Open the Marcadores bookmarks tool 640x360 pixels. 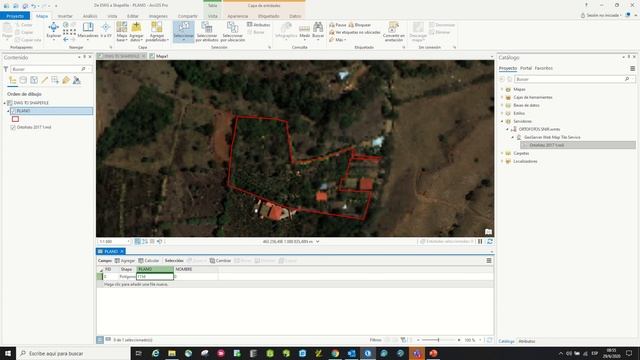coord(88,31)
